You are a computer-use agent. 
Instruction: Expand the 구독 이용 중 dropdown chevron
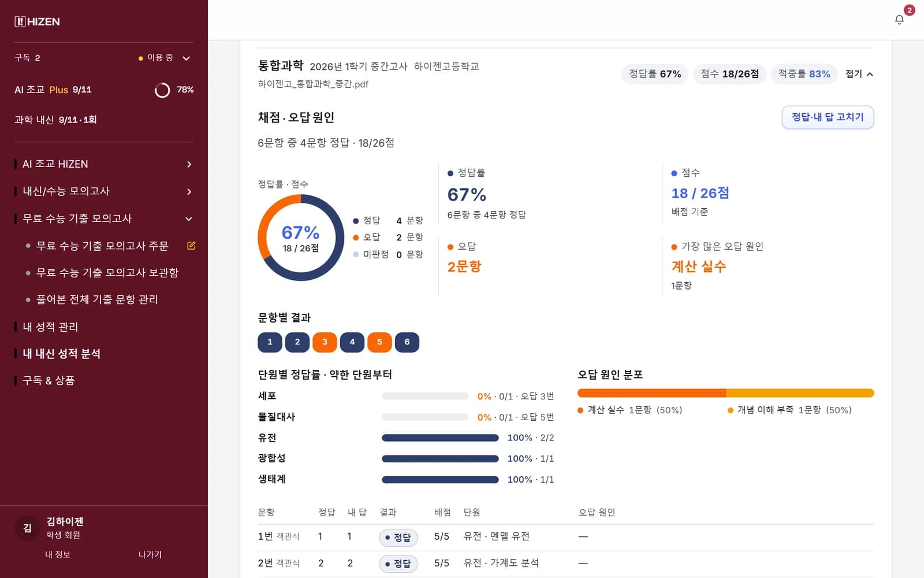point(186,58)
